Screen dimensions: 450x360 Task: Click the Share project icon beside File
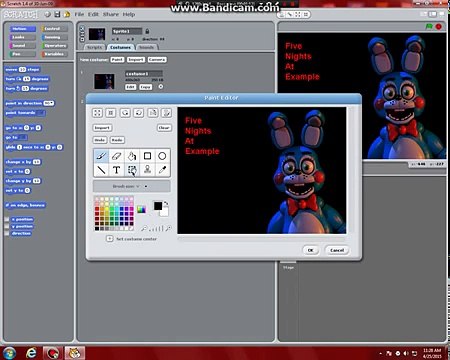click(x=67, y=14)
